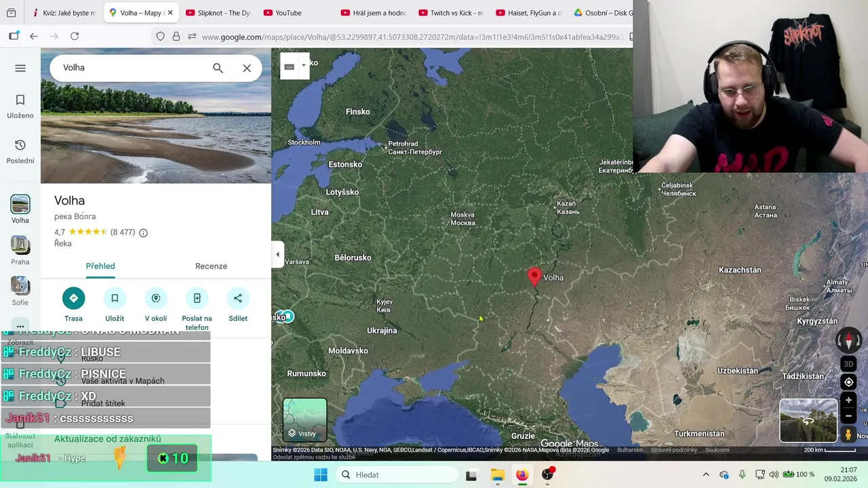Open the volume speaker tray icon
868x488 pixels.
(x=774, y=474)
